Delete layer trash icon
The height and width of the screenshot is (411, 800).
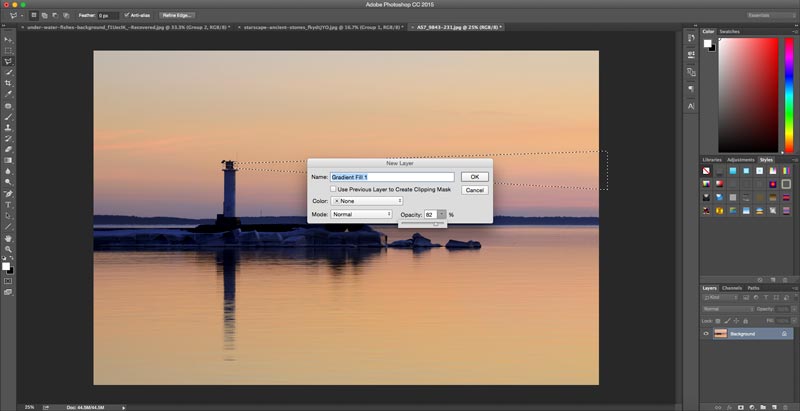click(x=785, y=407)
